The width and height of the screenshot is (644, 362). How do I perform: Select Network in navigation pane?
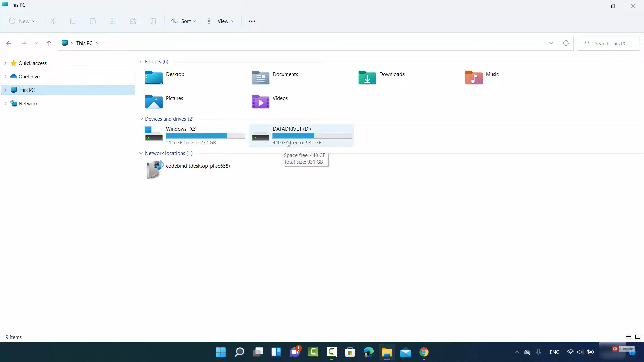28,103
